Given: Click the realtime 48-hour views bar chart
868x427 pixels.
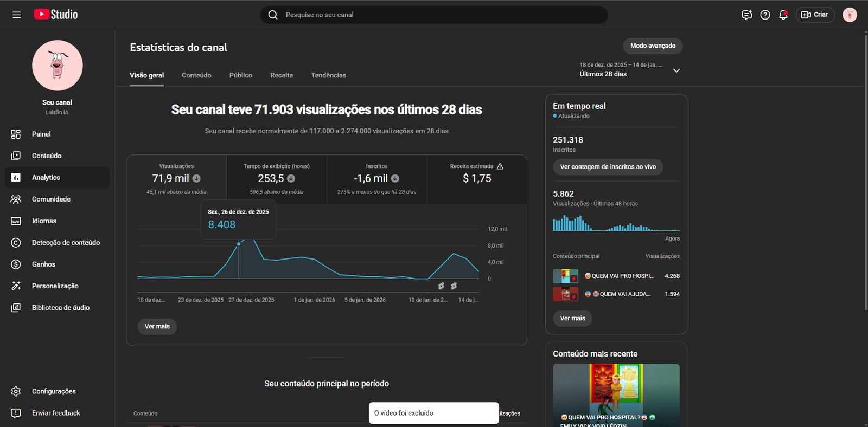Looking at the screenshot, I should [616, 223].
